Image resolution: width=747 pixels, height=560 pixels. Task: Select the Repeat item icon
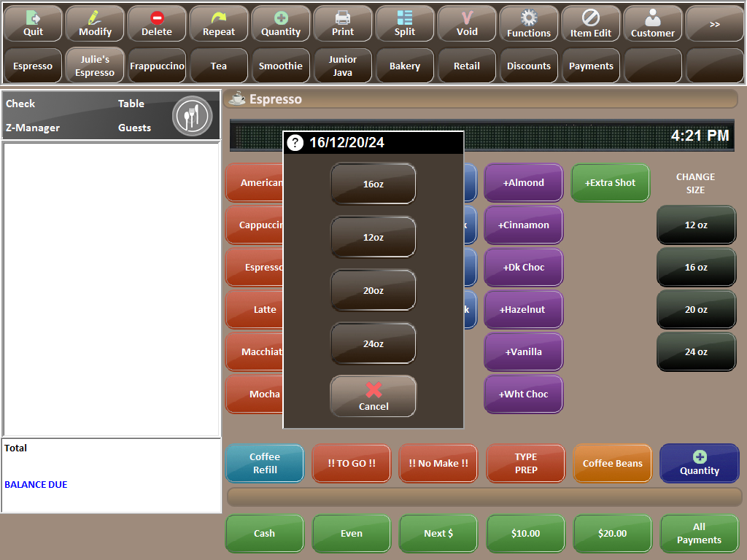click(218, 23)
